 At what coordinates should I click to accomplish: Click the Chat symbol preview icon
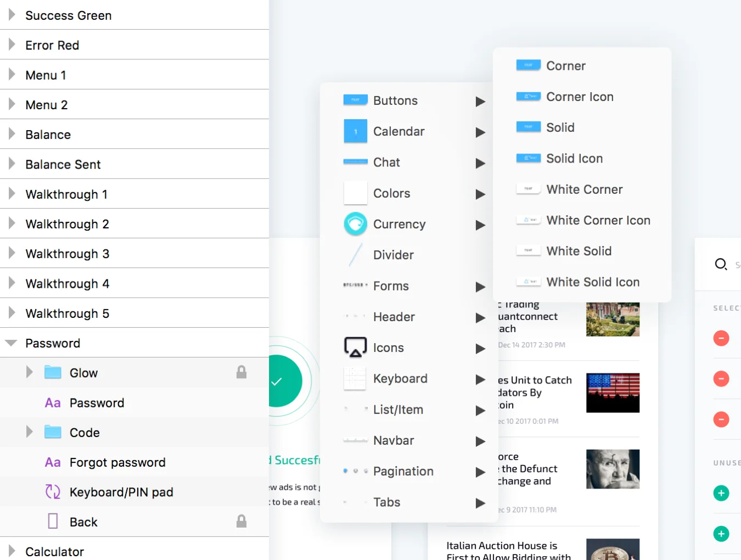pyautogui.click(x=355, y=161)
